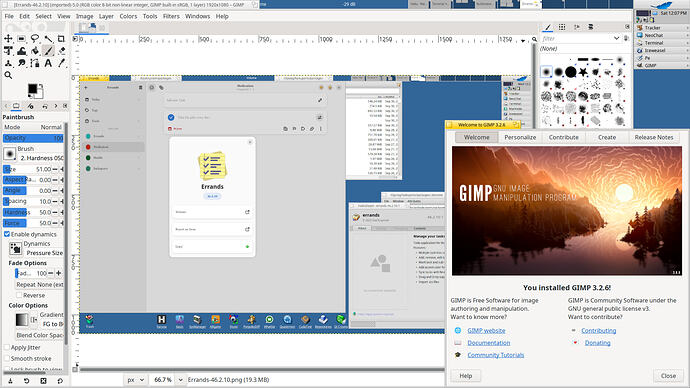Open the Contributing link
This screenshot has width=690, height=388.
(598, 330)
